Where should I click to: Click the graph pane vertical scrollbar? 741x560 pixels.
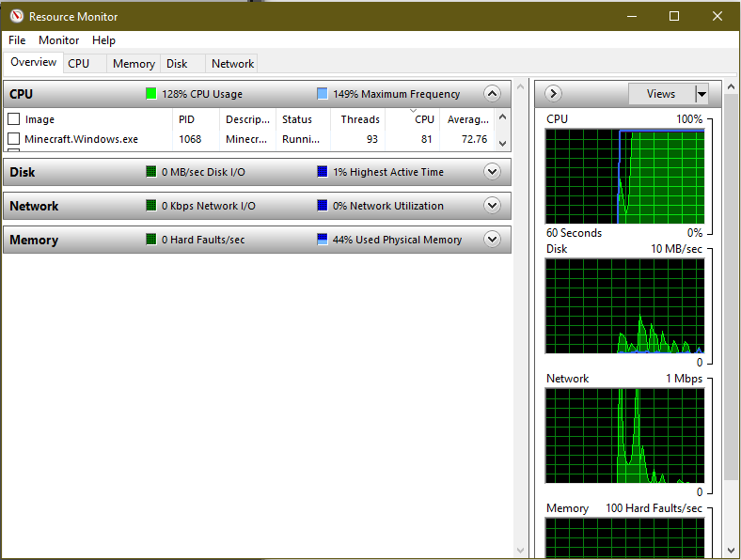(x=731, y=282)
